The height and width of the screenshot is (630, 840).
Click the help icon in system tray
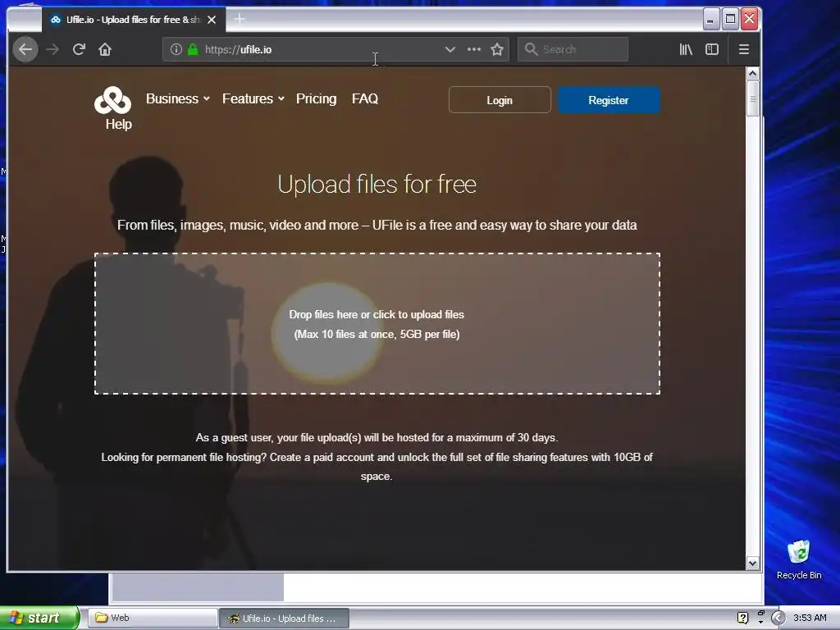[742, 618]
